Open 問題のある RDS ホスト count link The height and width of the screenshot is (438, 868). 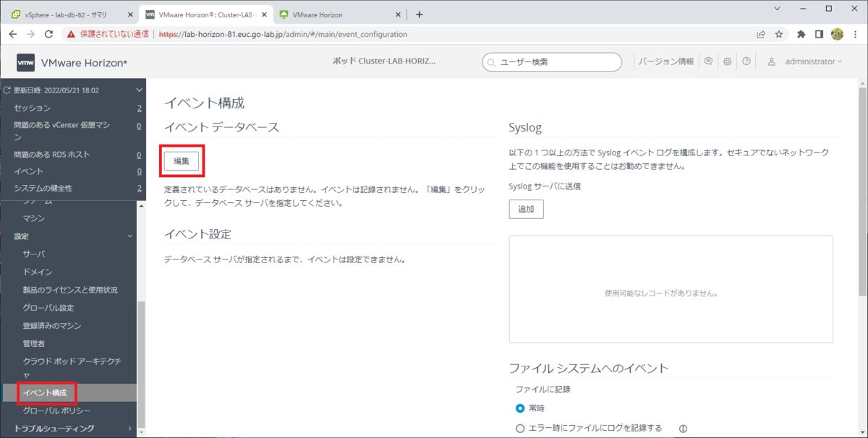coord(140,155)
